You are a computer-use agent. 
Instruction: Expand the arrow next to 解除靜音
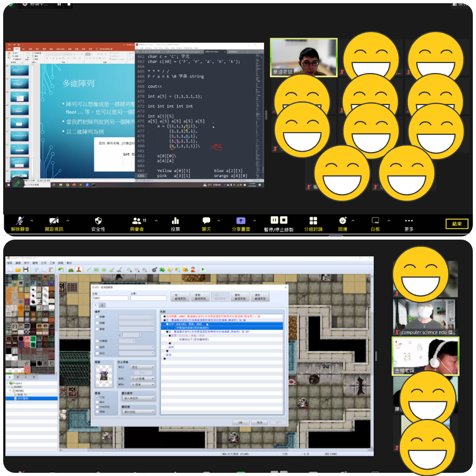[x=32, y=221]
